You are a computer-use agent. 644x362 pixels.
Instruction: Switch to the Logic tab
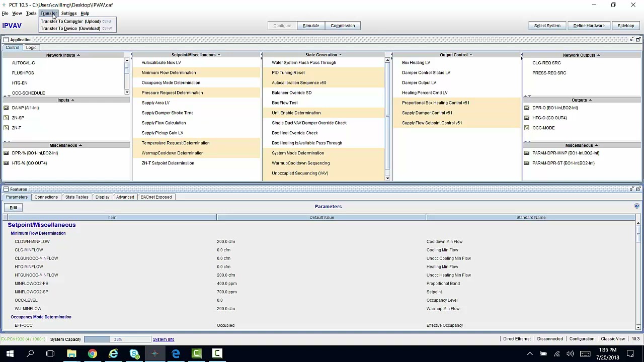(x=31, y=47)
